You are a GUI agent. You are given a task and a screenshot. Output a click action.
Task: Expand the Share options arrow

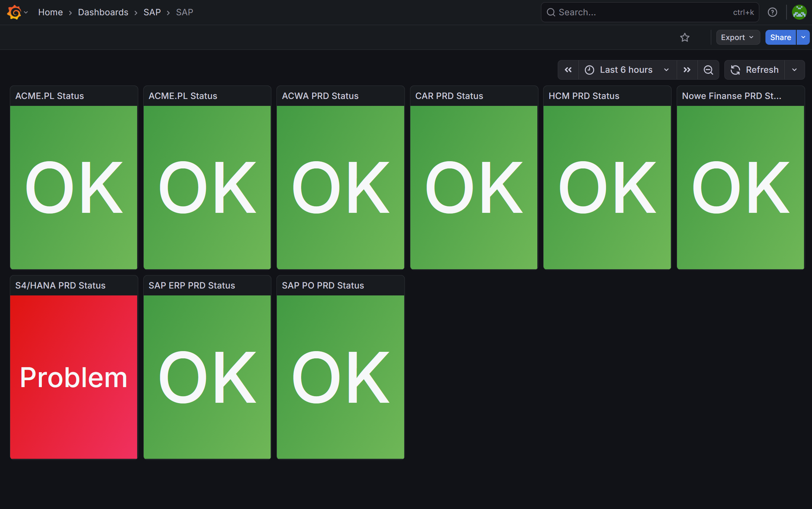803,37
